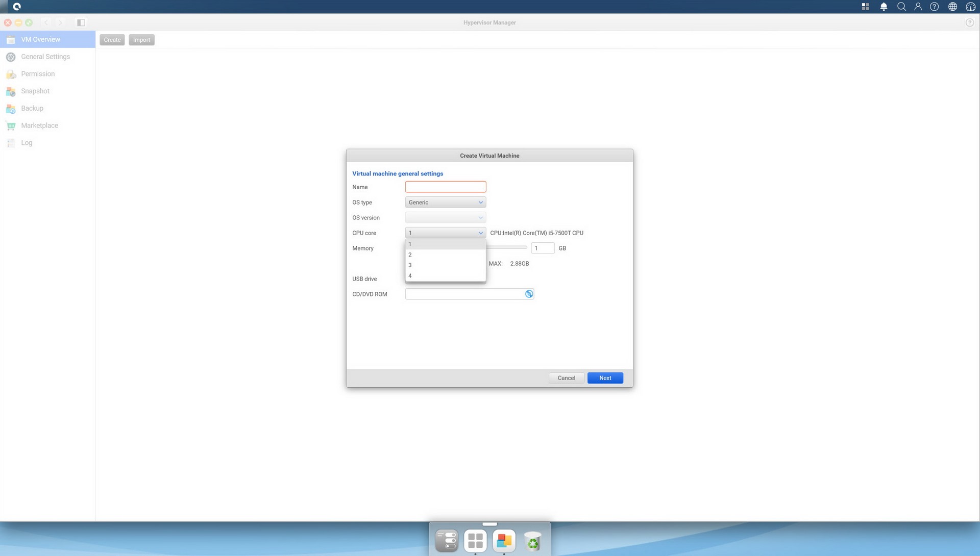The image size is (980, 556).
Task: Open General Settings
Action: (x=47, y=57)
